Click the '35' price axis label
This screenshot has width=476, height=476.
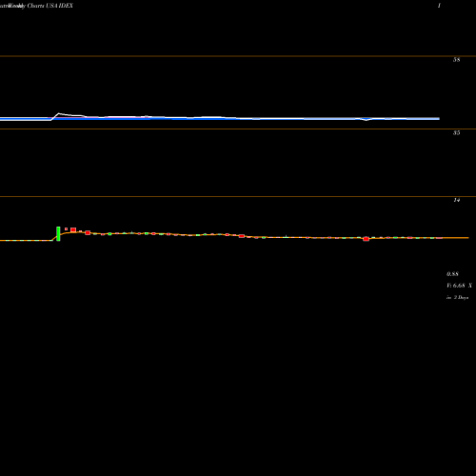point(456,133)
